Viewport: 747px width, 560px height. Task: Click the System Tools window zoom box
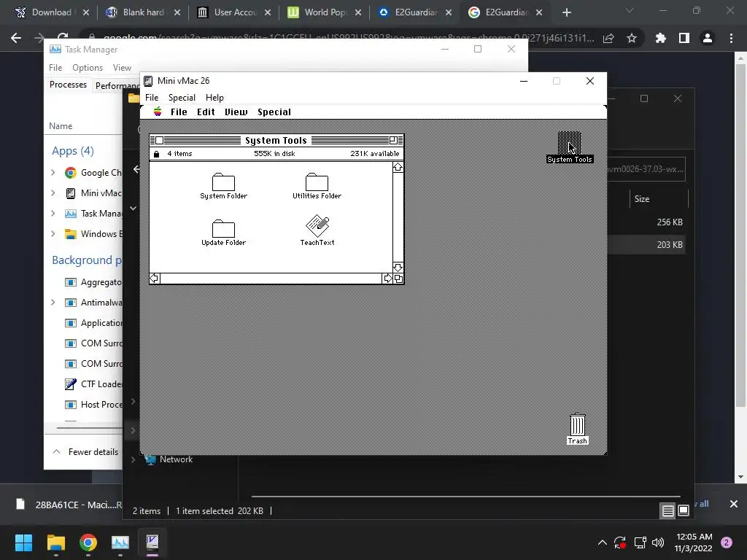(393, 141)
